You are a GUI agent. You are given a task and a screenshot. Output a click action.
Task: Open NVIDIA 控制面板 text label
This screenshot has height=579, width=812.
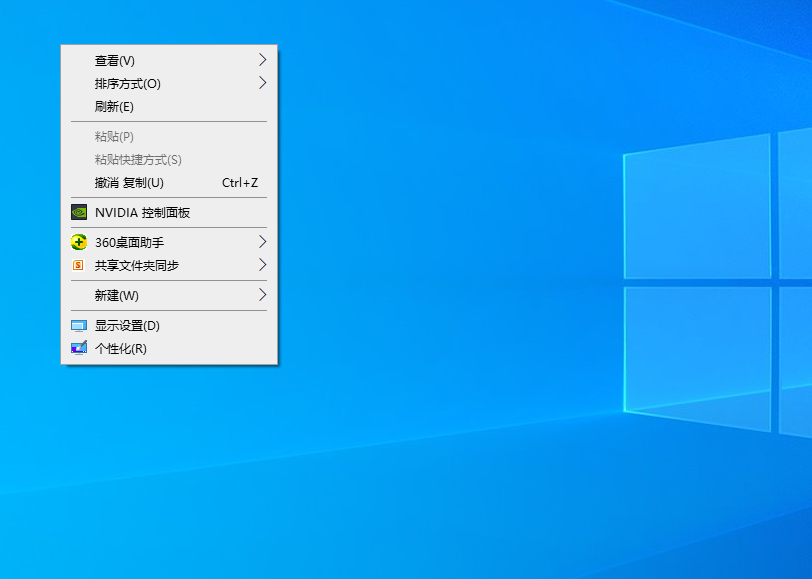(142, 212)
